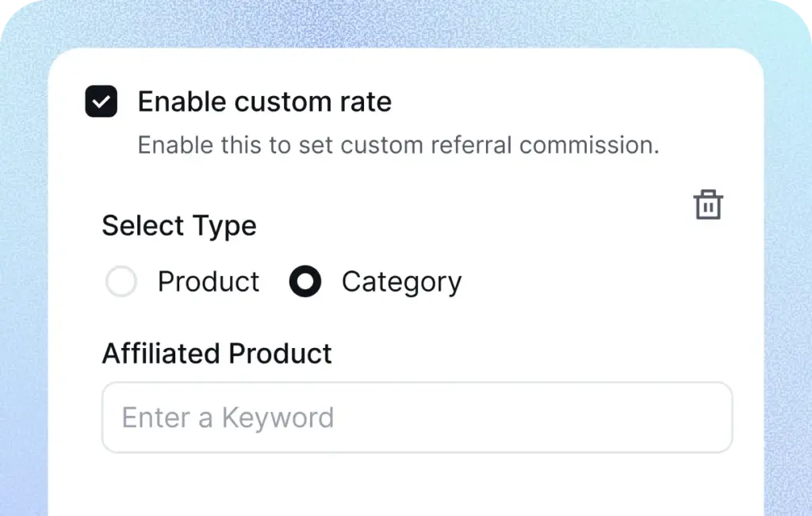The image size is (812, 516).
Task: Click the Affiliated Product keyword field
Action: 417,418
